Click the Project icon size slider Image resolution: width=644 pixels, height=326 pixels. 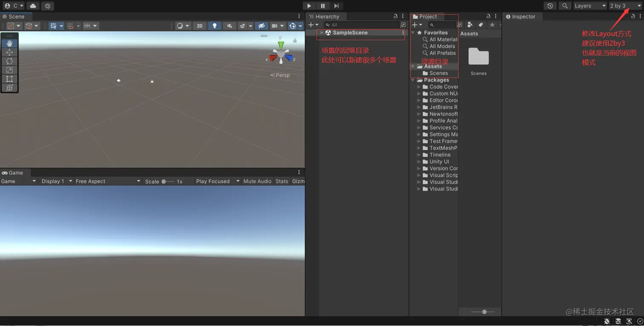(483, 312)
